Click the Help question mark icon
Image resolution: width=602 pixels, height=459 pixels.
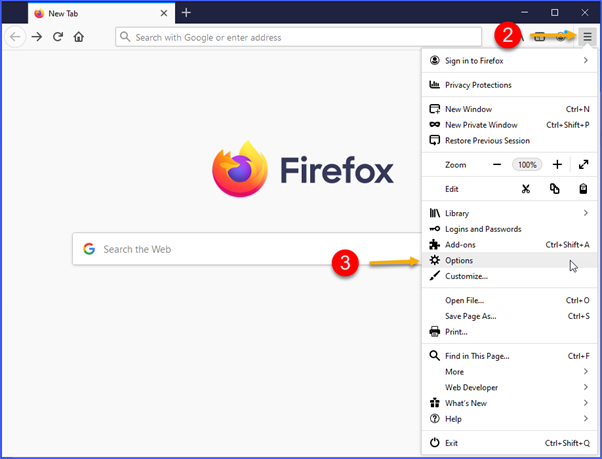(435, 419)
